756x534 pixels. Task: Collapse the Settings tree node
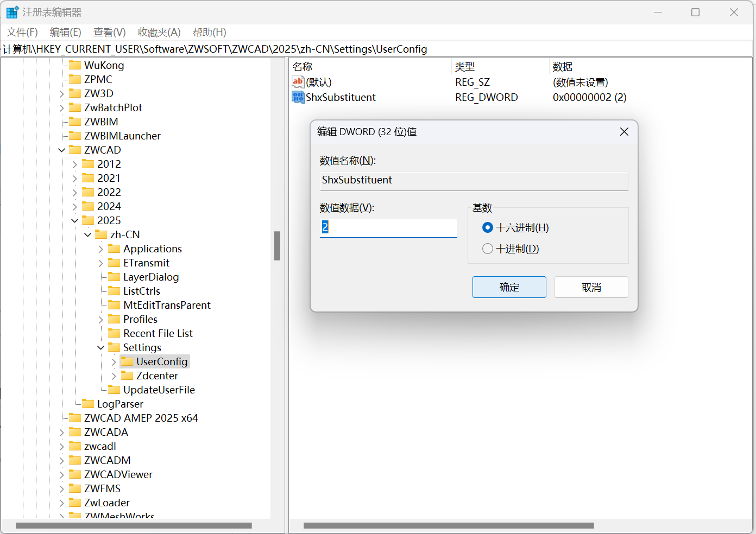[101, 348]
